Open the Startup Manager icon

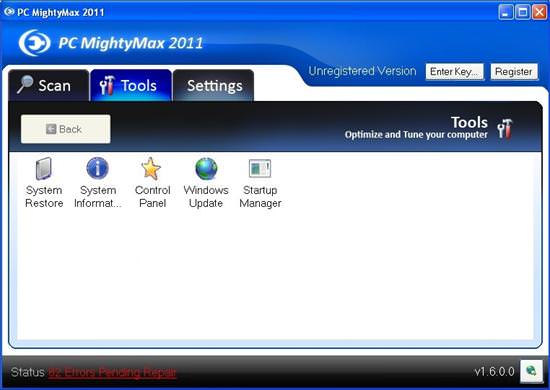[x=260, y=168]
